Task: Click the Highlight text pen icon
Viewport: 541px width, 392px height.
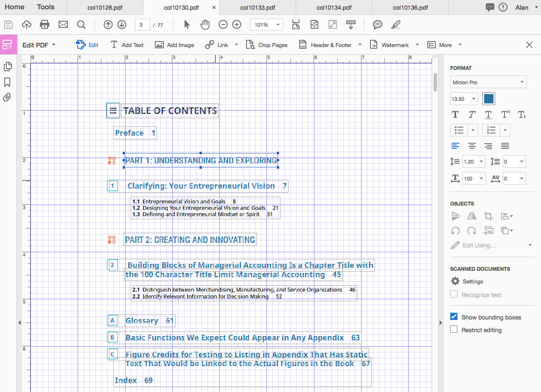Action: click(x=395, y=25)
